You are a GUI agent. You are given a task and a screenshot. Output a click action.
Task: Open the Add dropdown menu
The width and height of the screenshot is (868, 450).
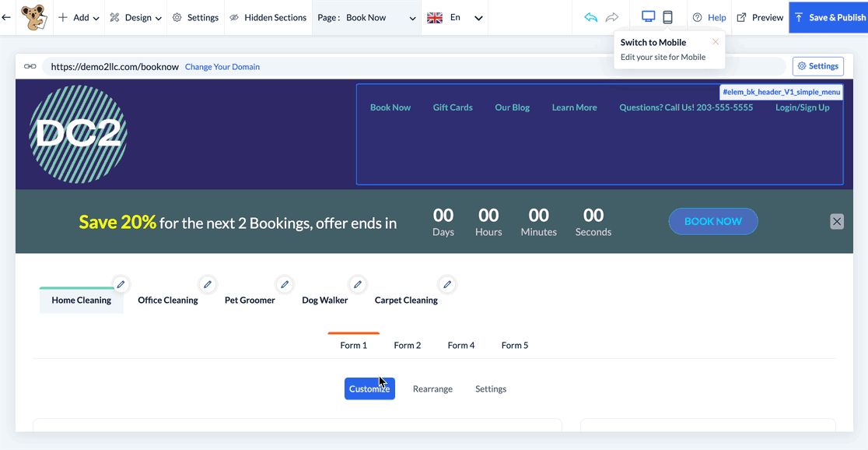point(79,17)
